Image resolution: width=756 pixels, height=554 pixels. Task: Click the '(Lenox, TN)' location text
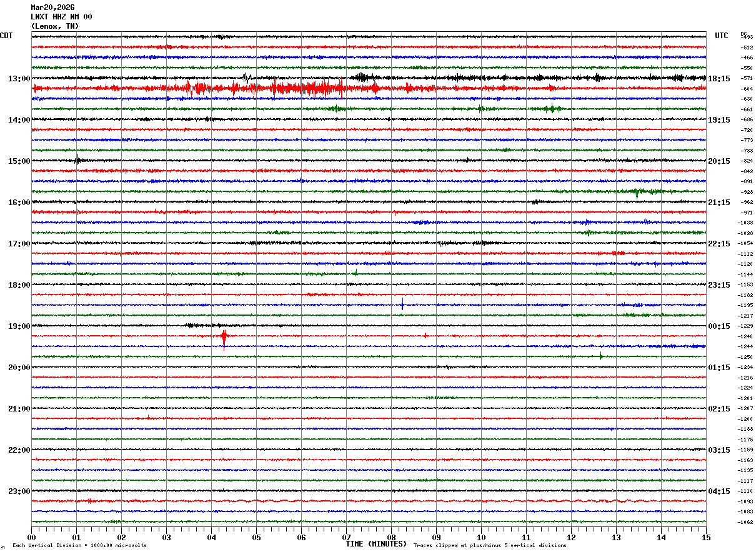(55, 26)
